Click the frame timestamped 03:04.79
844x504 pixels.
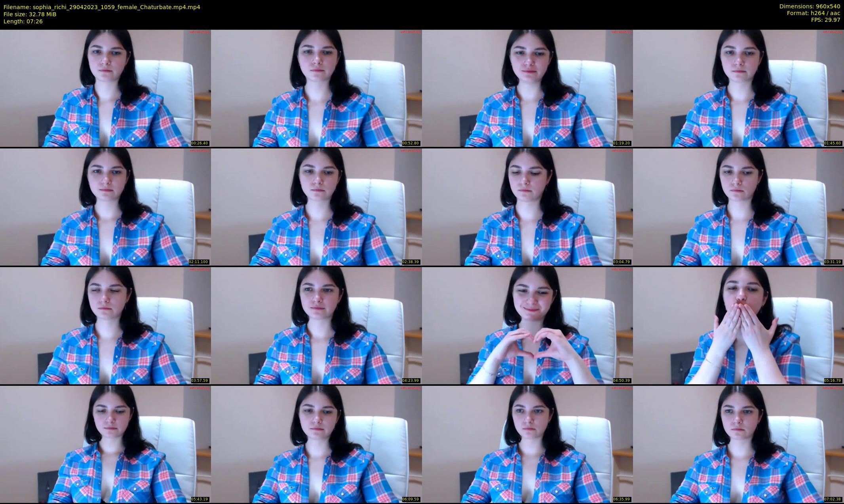click(x=527, y=207)
